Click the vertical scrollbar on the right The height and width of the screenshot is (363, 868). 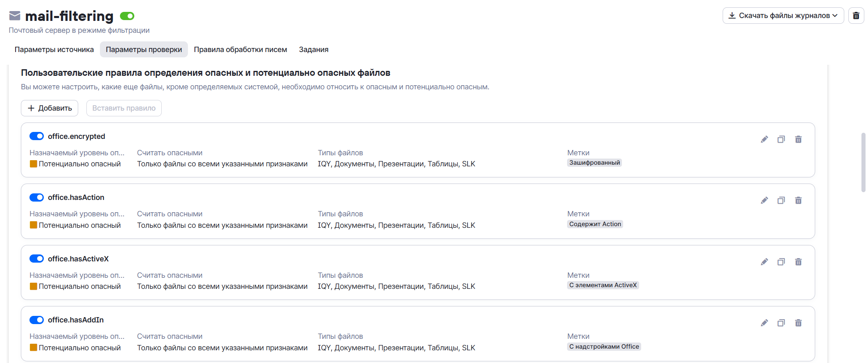pos(863,162)
